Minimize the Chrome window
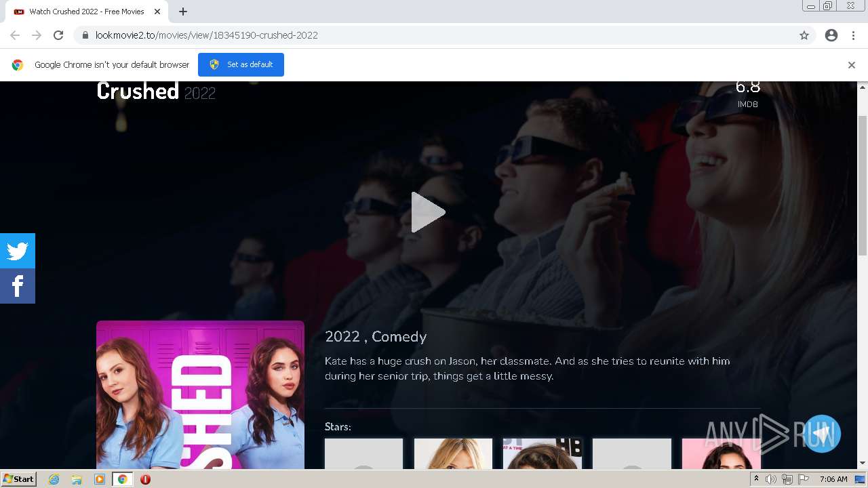Image resolution: width=868 pixels, height=488 pixels. (810, 6)
